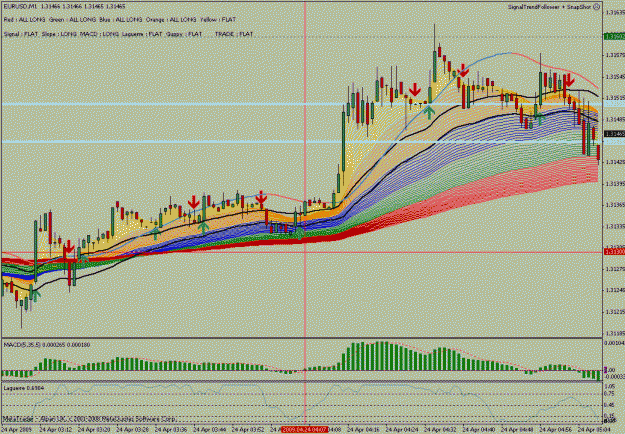The width and height of the screenshot is (625, 434).
Task: Click the red crosshair date label 2009.04.24 04:07
Action: click(305, 430)
